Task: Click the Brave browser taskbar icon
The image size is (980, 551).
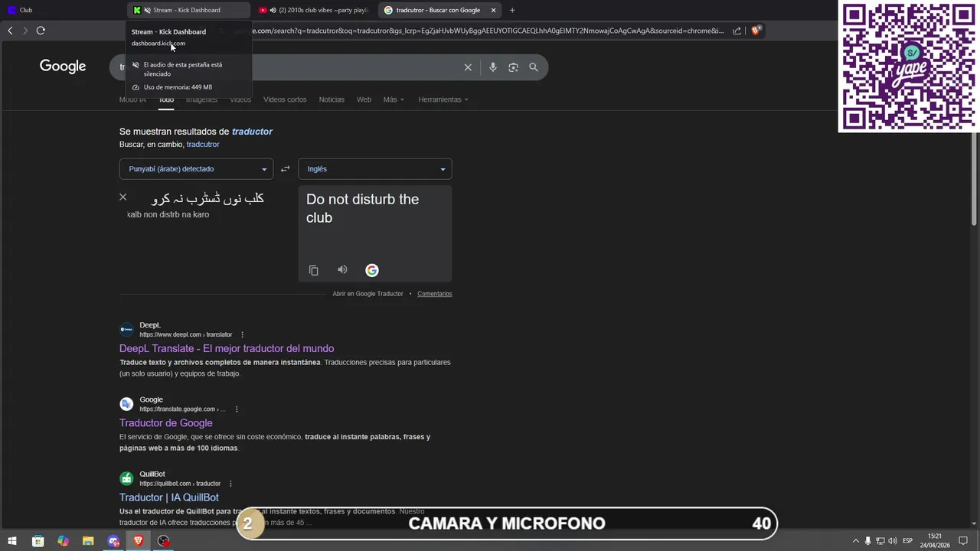Action: pos(139,541)
